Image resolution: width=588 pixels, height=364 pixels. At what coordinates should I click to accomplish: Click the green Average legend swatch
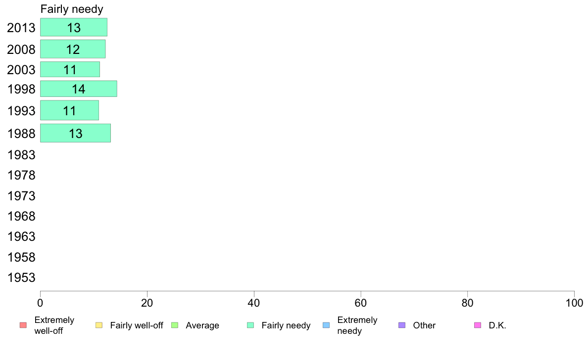[x=175, y=325]
